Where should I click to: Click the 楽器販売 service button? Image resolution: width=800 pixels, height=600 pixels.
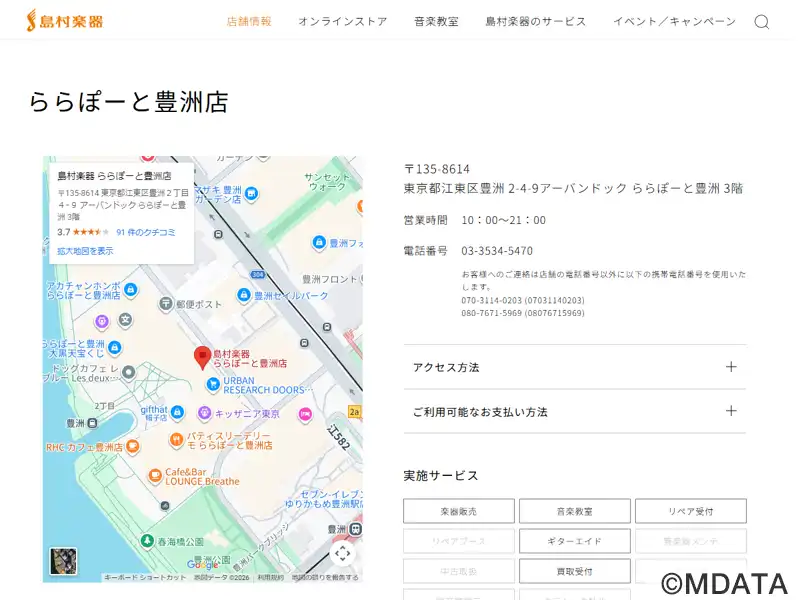click(459, 511)
